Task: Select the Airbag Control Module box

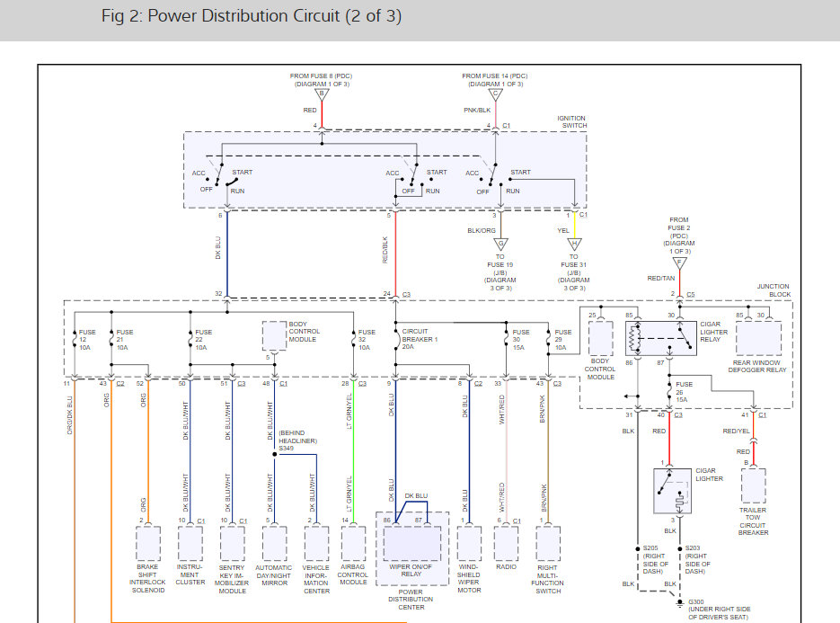Action: 354,543
